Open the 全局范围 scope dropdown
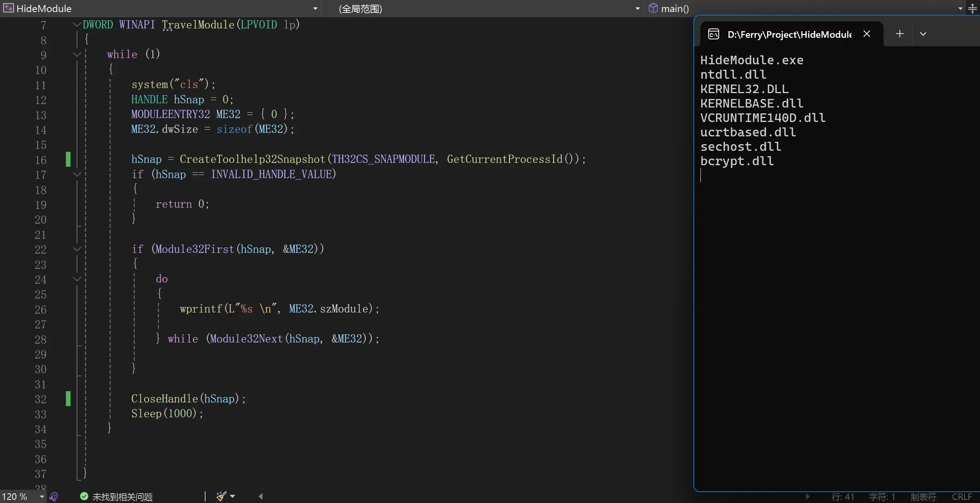The width and height of the screenshot is (980, 503). (637, 9)
